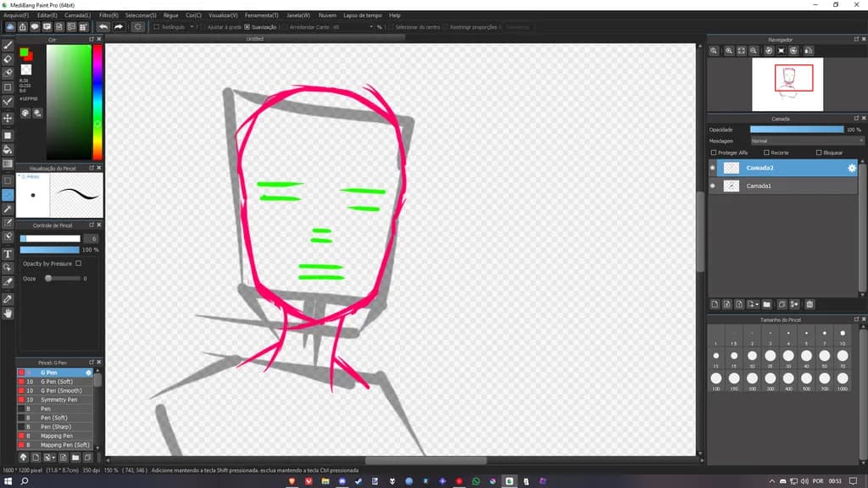Enable the Bloquear checkbox
The height and width of the screenshot is (488, 868).
click(819, 152)
